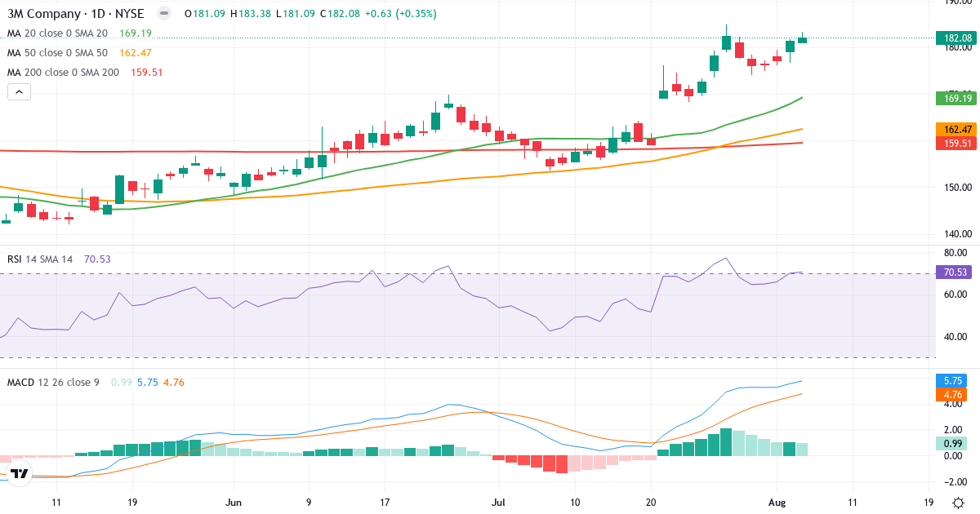Select the MA 20 indicator legend

click(57, 33)
